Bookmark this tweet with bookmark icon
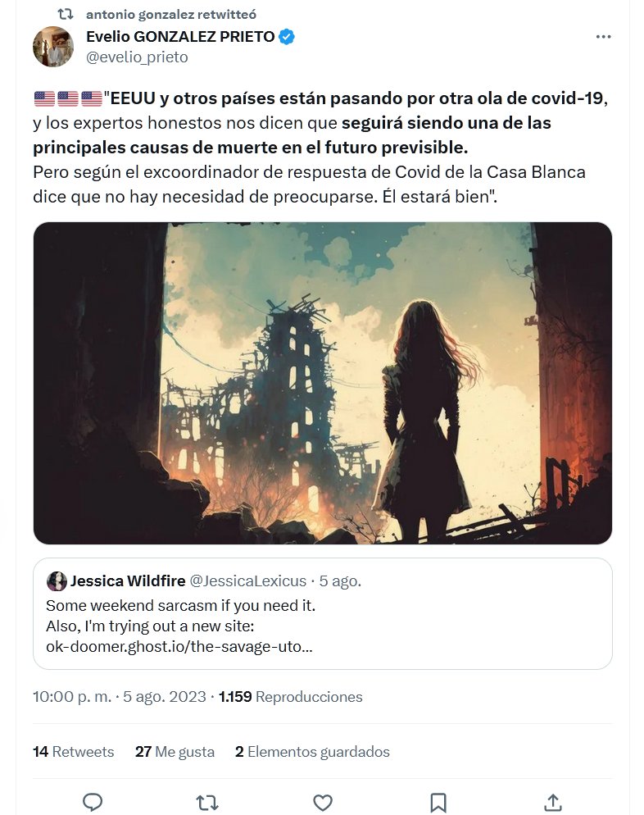 click(x=438, y=803)
